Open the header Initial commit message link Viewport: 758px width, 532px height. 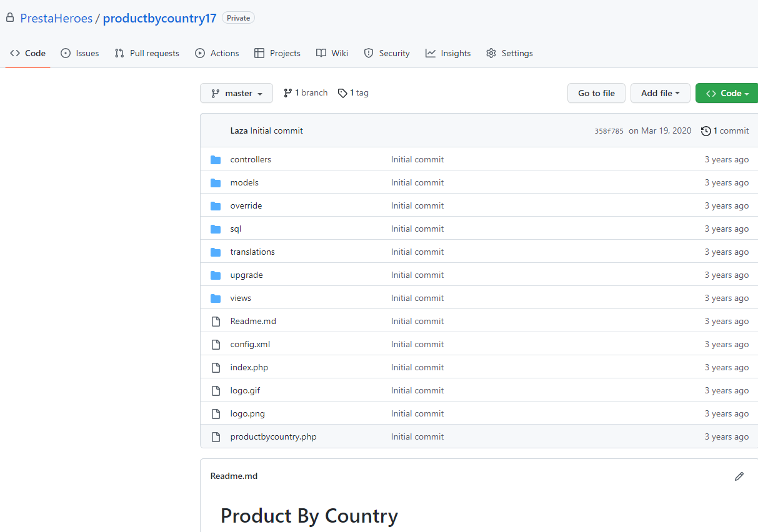[276, 131]
